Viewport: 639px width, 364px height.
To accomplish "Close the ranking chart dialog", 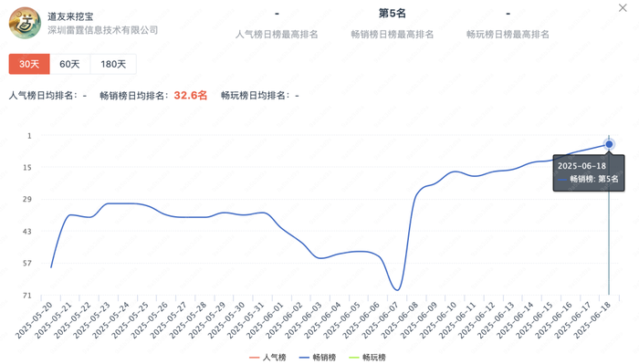I will click(623, 8).
